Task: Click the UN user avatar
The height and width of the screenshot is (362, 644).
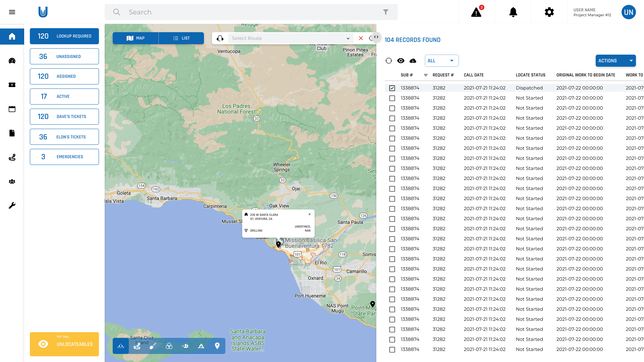Action: 629,12
